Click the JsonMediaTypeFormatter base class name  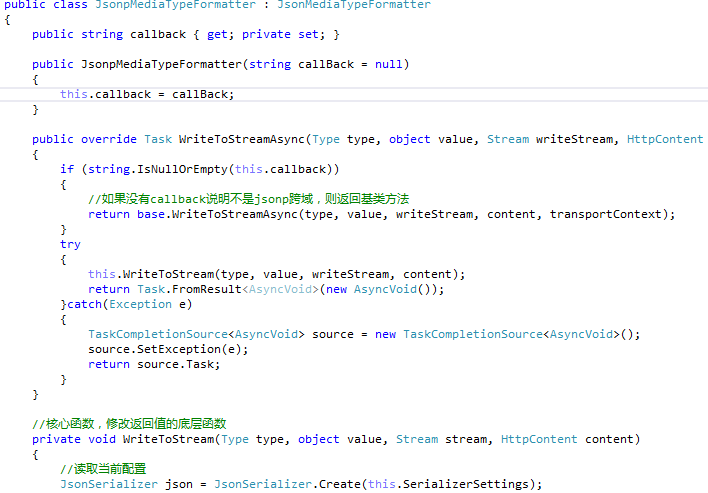point(354,5)
